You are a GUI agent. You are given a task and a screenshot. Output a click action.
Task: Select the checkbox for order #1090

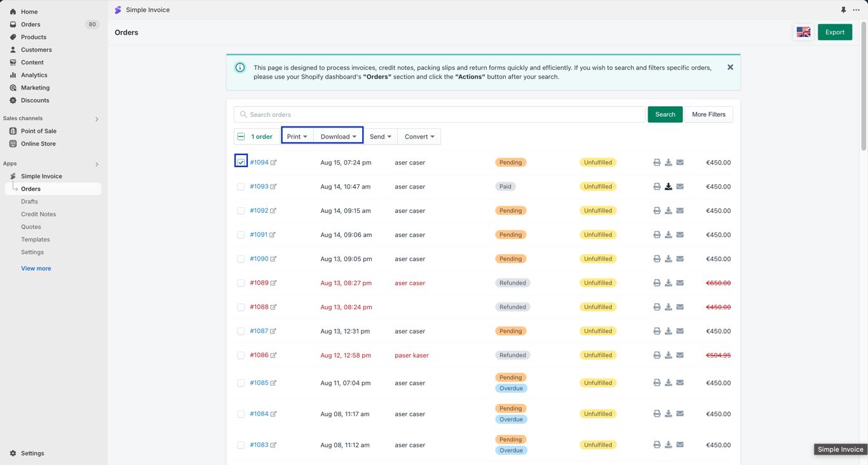241,259
